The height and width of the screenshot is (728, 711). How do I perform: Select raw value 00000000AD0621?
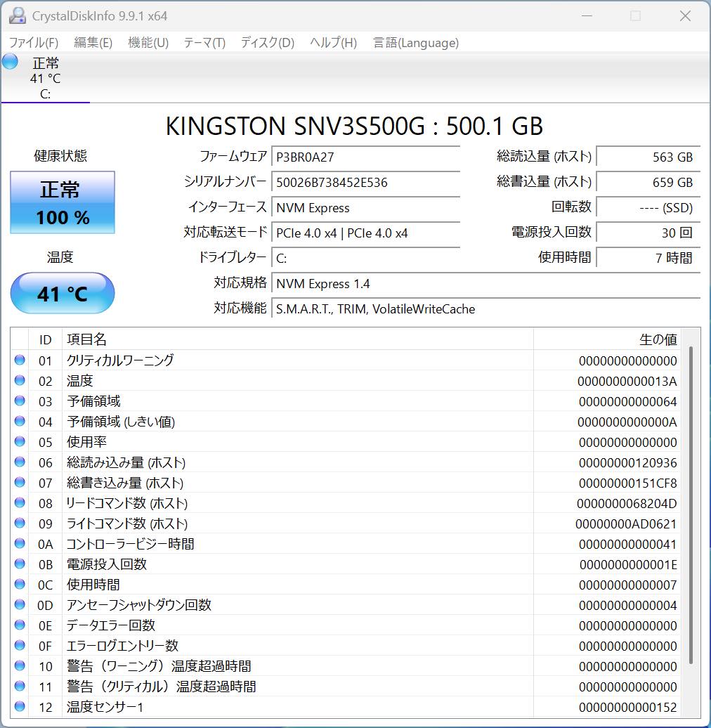(x=626, y=524)
